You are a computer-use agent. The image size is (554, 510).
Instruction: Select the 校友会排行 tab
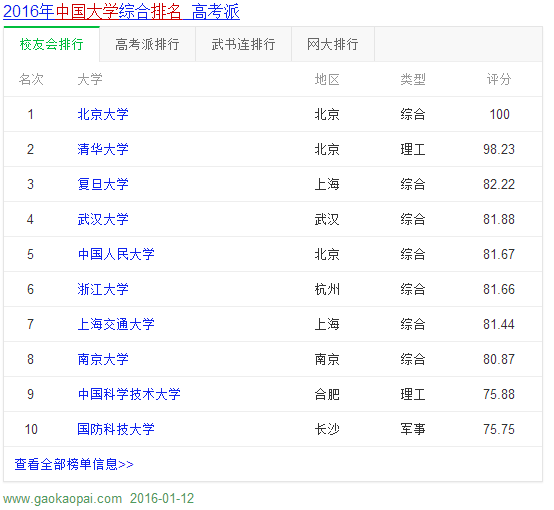52,45
